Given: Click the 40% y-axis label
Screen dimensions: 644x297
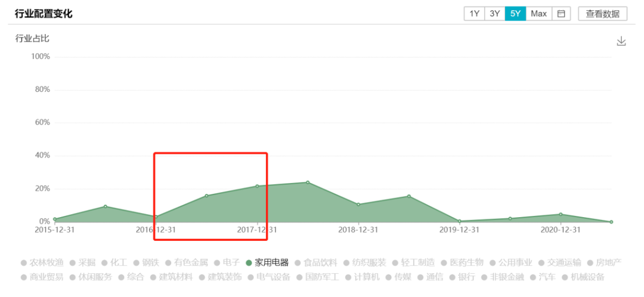Looking at the screenshot, I should point(42,156).
